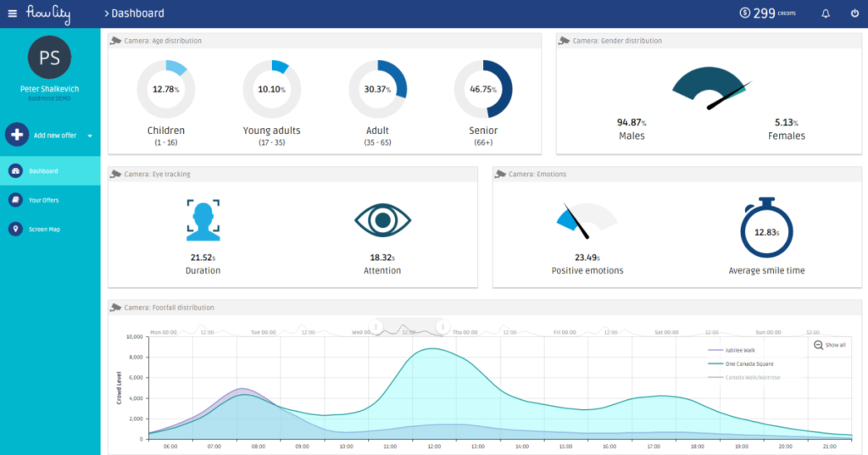Toggle the greyed Canada Walk/Waitrose legend entry
Image resolution: width=868 pixels, height=455 pixels.
pyautogui.click(x=744, y=378)
